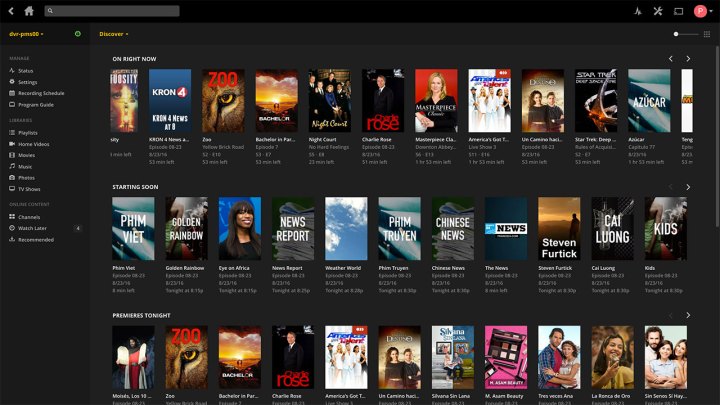Viewport: 720px width, 405px height.
Task: Open Recording Schedule in sidebar
Action: coord(41,93)
